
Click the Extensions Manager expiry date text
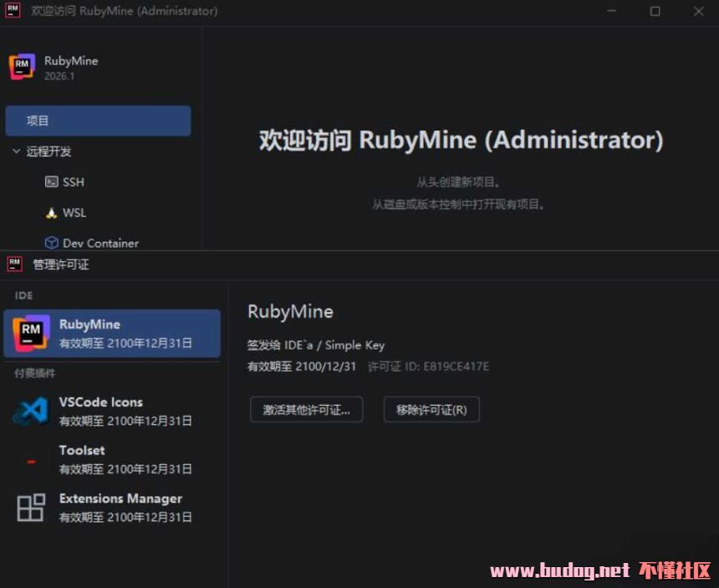point(125,518)
